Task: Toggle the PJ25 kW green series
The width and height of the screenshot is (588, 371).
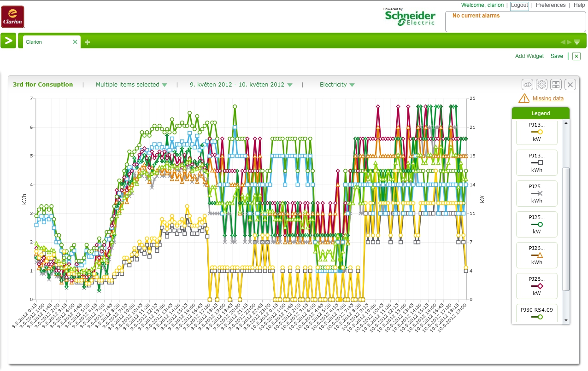Action: 537,224
